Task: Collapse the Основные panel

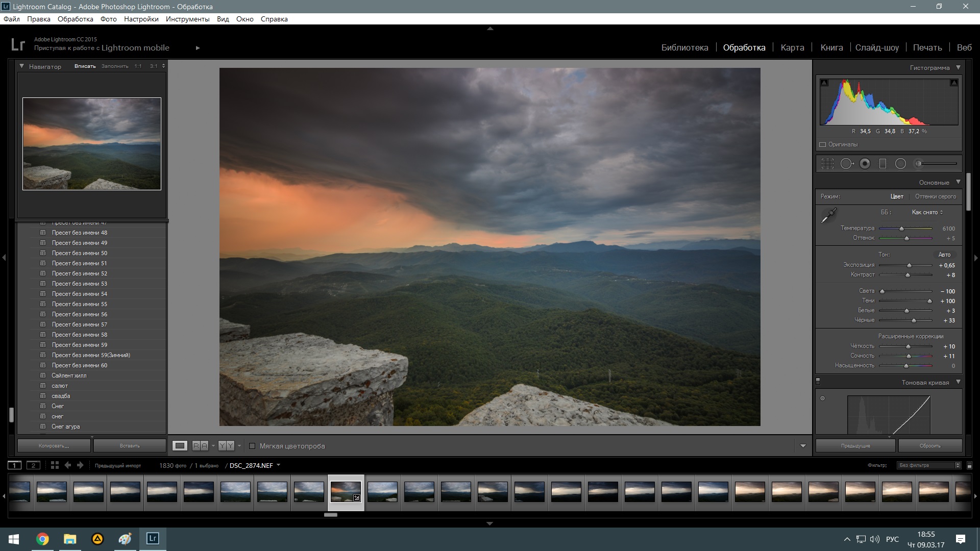Action: coord(958,182)
